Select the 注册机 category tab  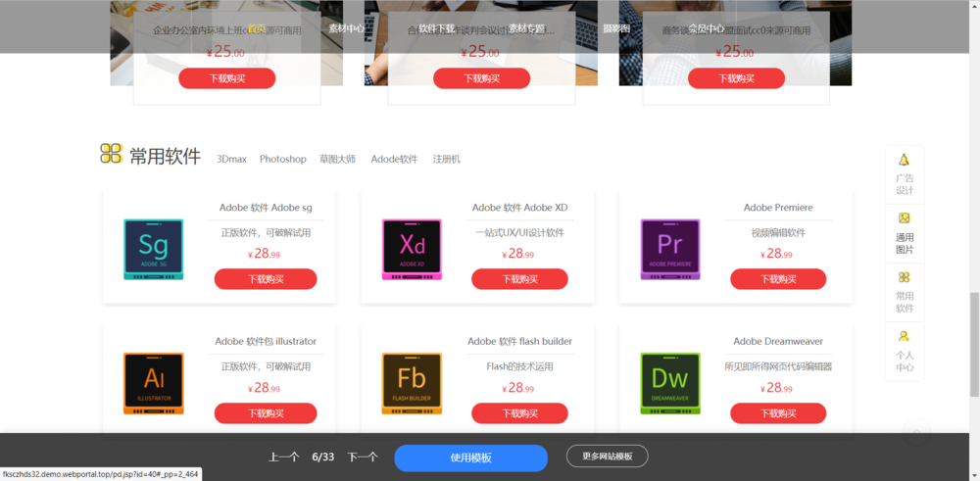pos(446,159)
